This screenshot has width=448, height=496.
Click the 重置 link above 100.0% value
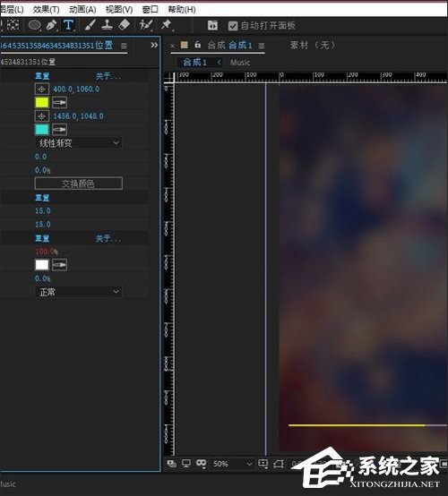[42, 238]
